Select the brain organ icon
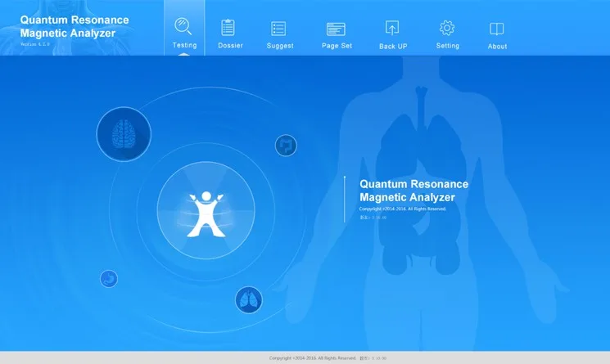Image resolution: width=610 pixels, height=364 pixels. [x=124, y=134]
